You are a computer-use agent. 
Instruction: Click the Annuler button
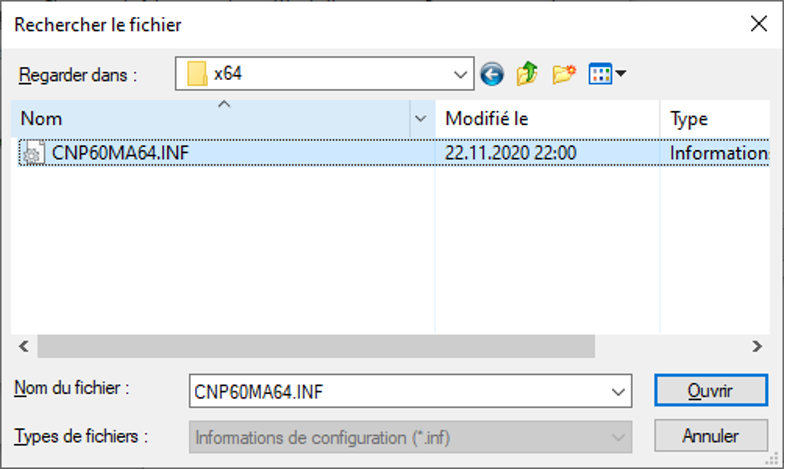click(710, 436)
